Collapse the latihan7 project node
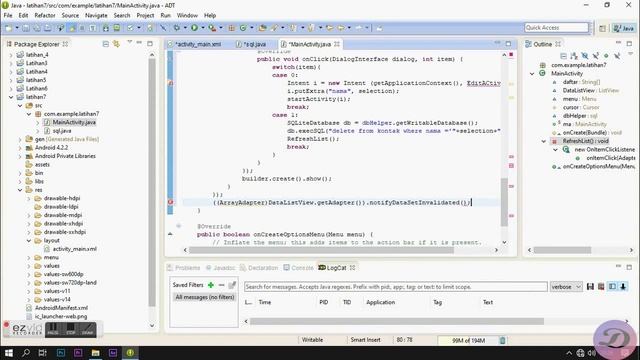The image size is (640, 360). (11, 97)
